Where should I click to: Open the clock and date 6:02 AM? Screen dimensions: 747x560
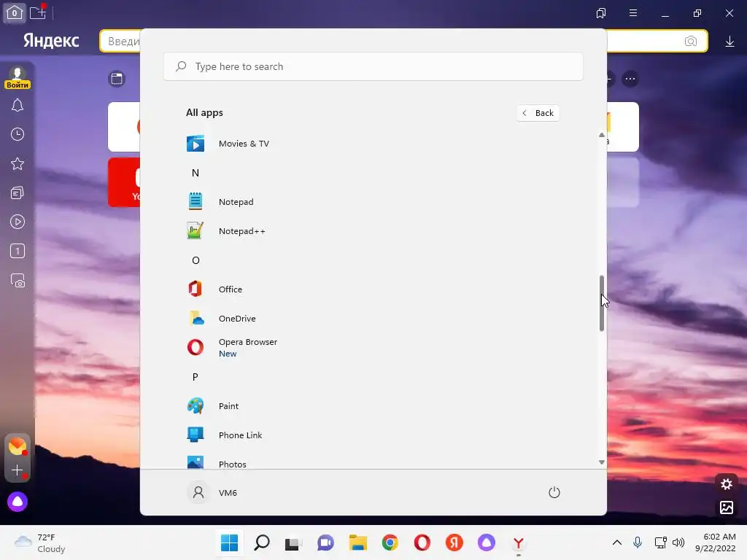tap(716, 542)
